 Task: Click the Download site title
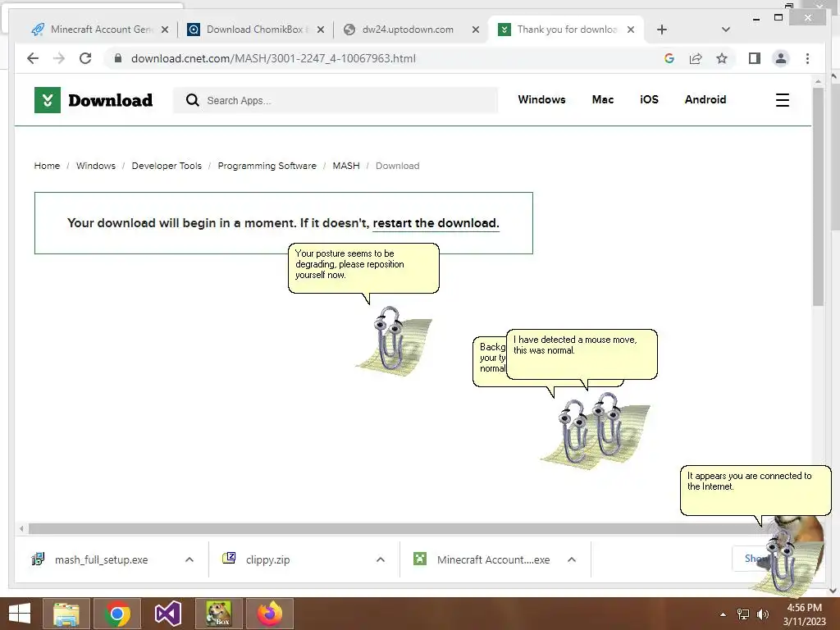click(111, 100)
